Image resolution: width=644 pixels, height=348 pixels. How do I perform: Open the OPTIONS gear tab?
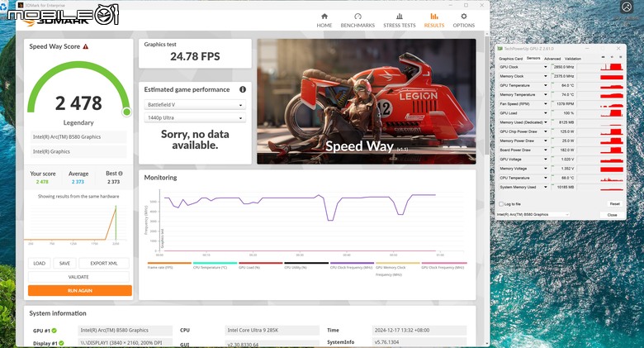(x=464, y=20)
